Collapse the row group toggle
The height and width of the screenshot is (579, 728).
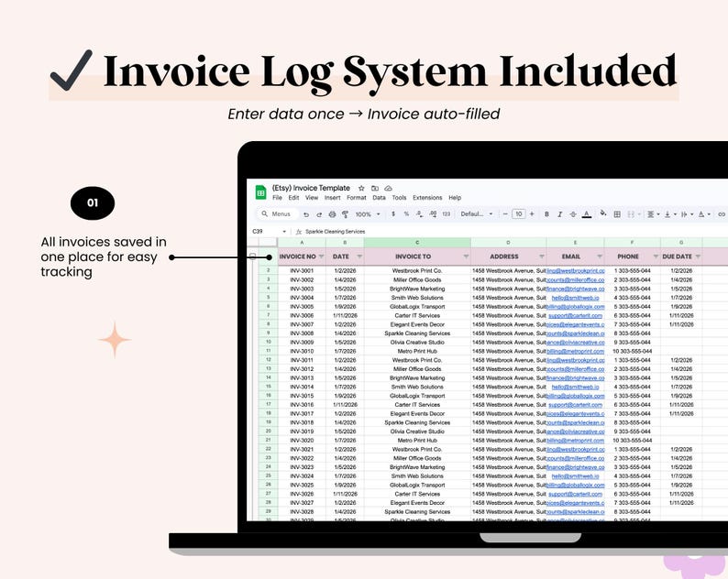pyautogui.click(x=252, y=257)
